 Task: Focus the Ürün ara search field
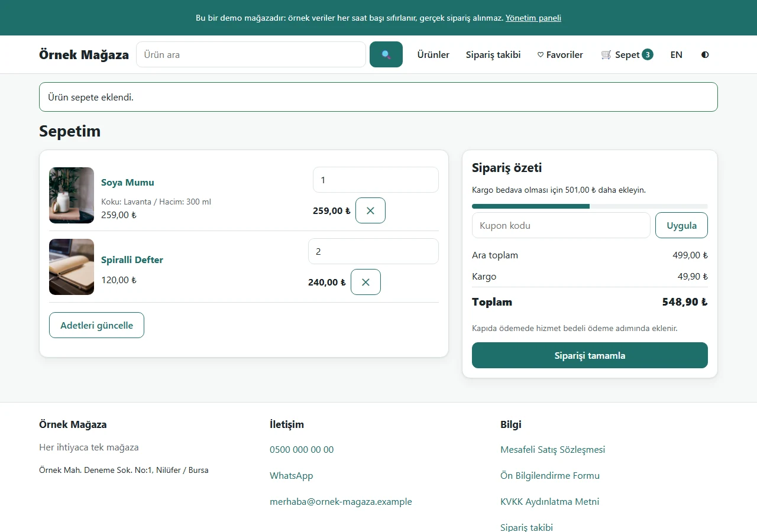tap(251, 54)
